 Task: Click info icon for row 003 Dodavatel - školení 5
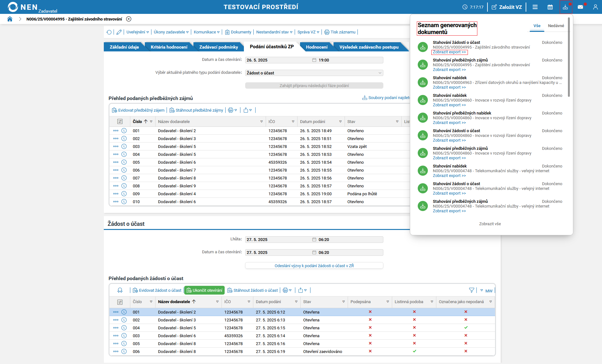[124, 146]
